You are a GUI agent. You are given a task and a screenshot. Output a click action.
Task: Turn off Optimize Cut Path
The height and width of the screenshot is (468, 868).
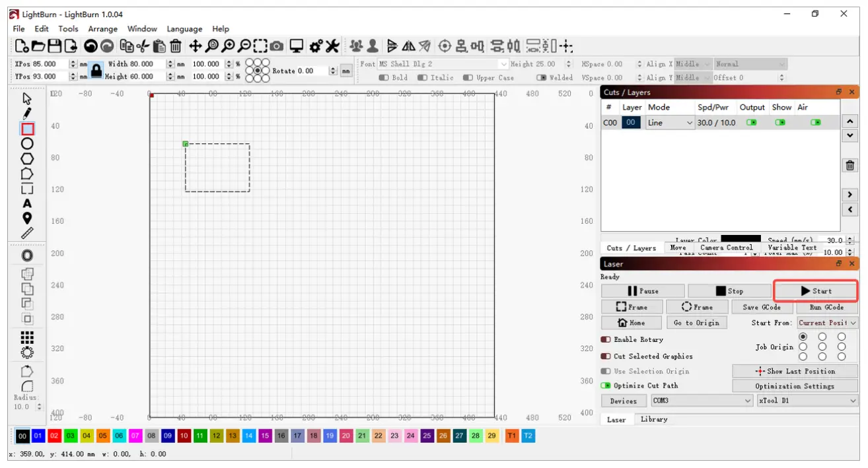pyautogui.click(x=606, y=385)
